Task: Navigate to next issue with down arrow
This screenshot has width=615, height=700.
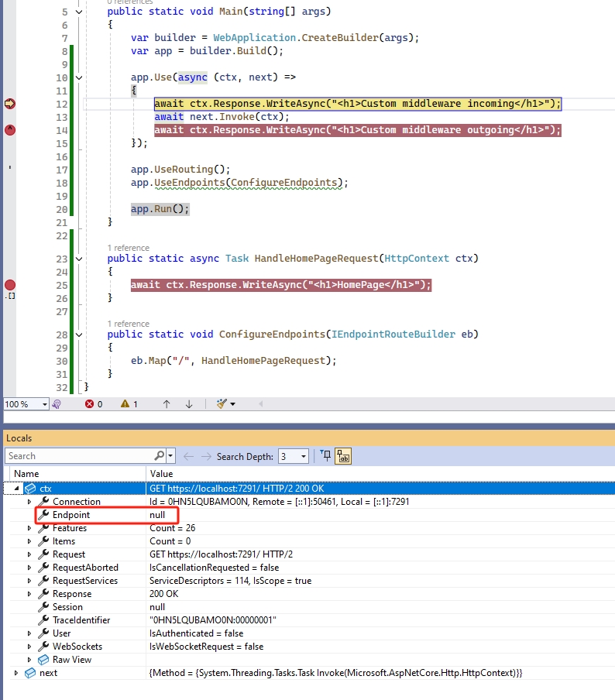Action: (188, 403)
